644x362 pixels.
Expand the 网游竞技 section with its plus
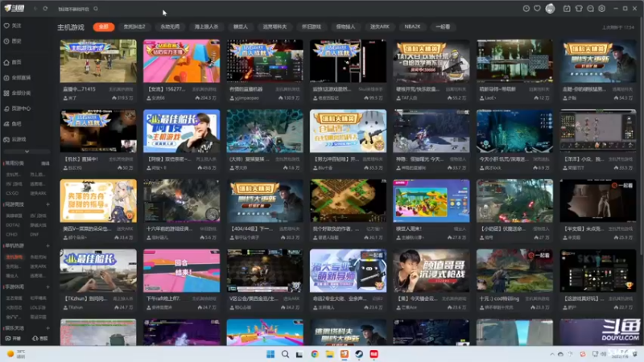click(x=47, y=204)
